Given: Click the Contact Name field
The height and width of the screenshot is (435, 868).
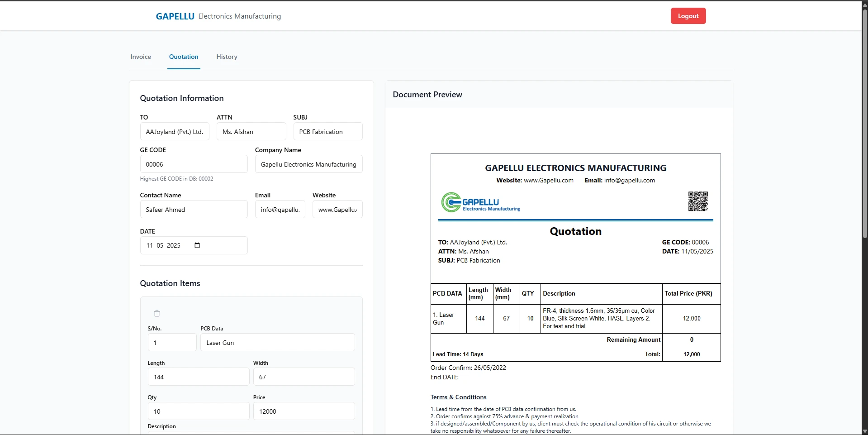Looking at the screenshot, I should click(194, 210).
